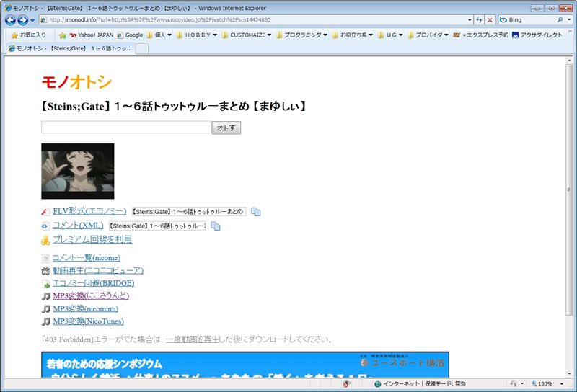
Task: Expand the address bar history dropdown
Action: 470,20
